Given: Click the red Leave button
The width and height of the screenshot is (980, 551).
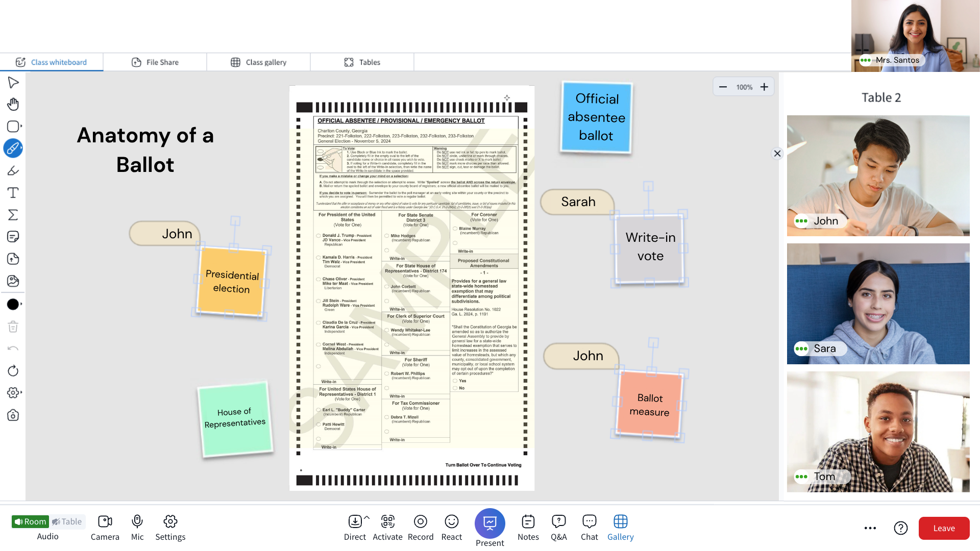Looking at the screenshot, I should click(944, 528).
